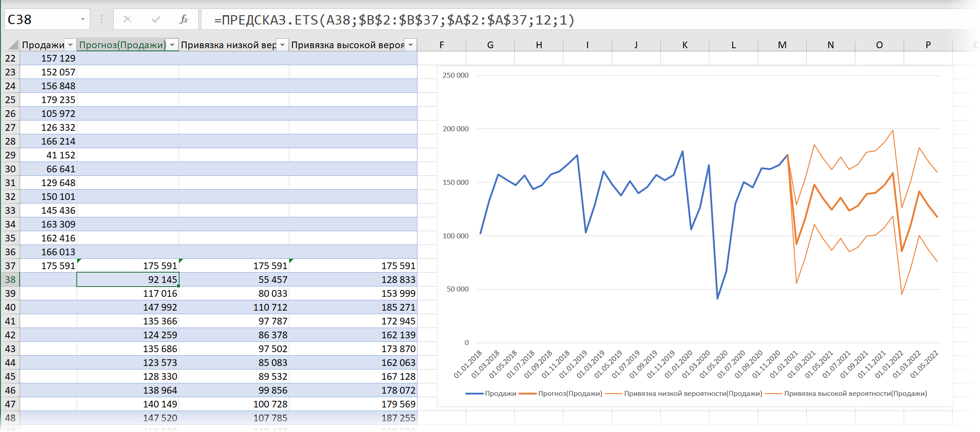Image resolution: width=980 pixels, height=432 pixels.
Task: Select column P header
Action: [x=928, y=45]
